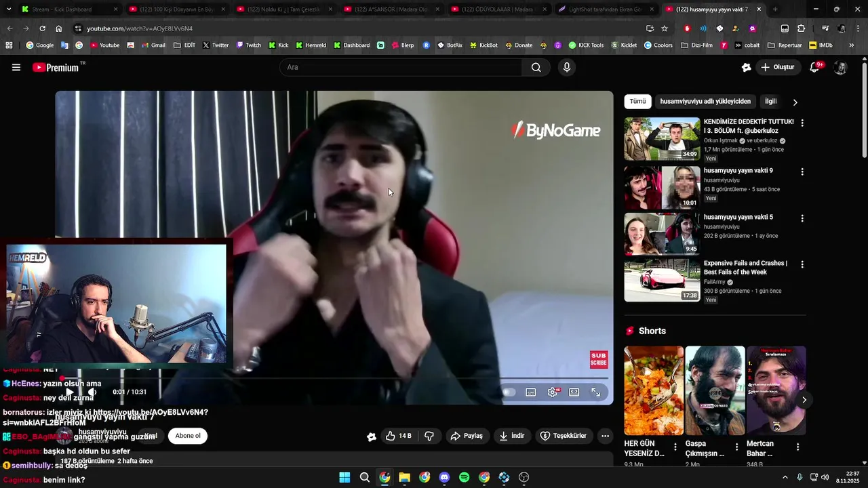Open options for Mertcan Bahar short

pos(797,447)
